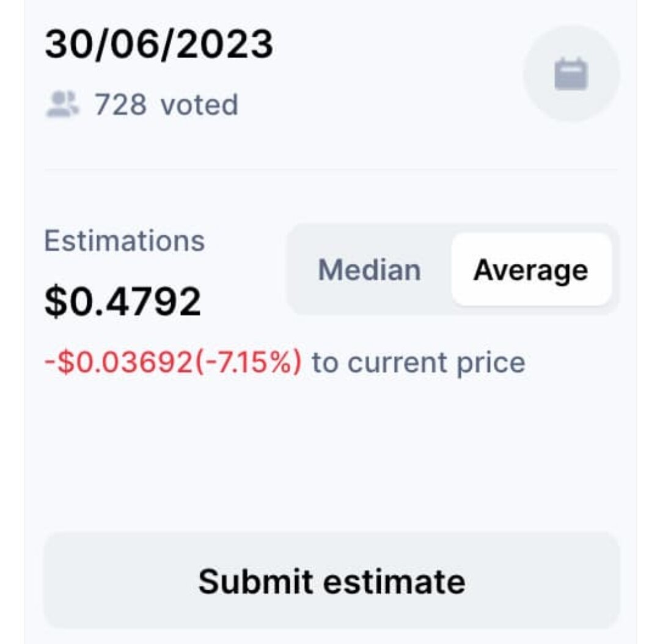The image size is (660, 644).
Task: Click the $0.4792 estimated price
Action: pyautogui.click(x=122, y=301)
